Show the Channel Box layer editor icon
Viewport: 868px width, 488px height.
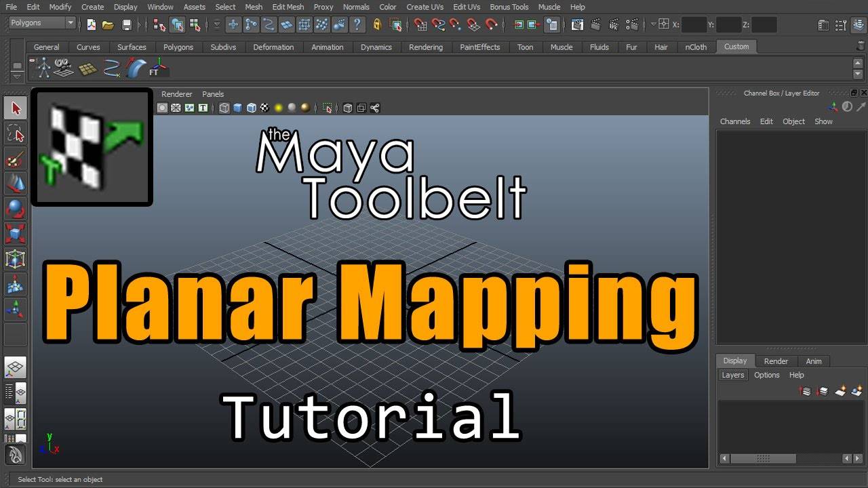tap(859, 25)
